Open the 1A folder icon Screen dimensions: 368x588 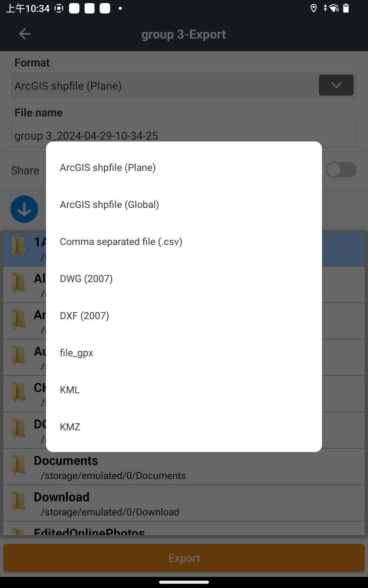tap(18, 247)
